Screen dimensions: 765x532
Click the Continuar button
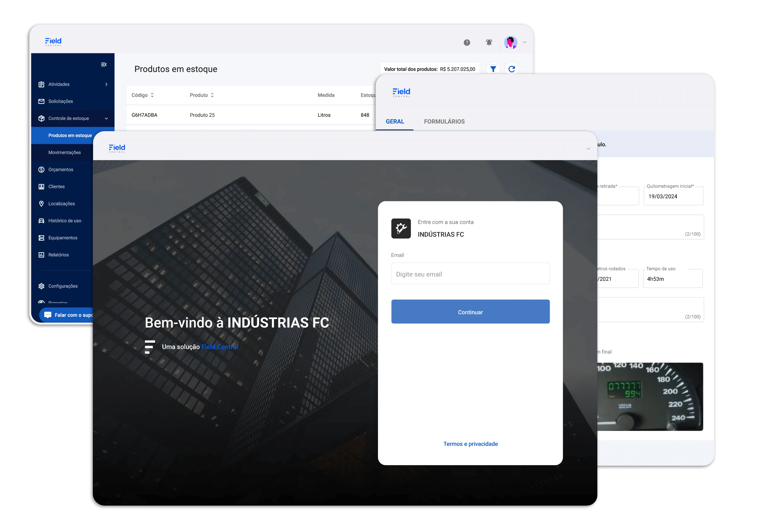pos(470,312)
